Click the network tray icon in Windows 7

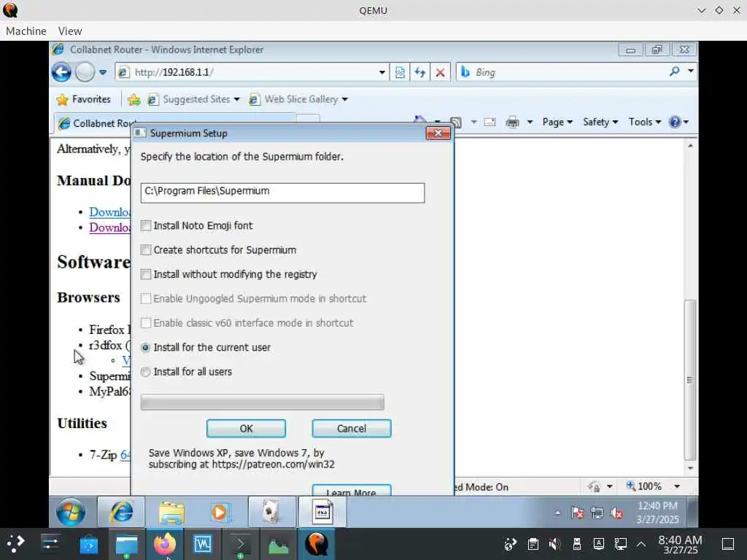tap(597, 513)
